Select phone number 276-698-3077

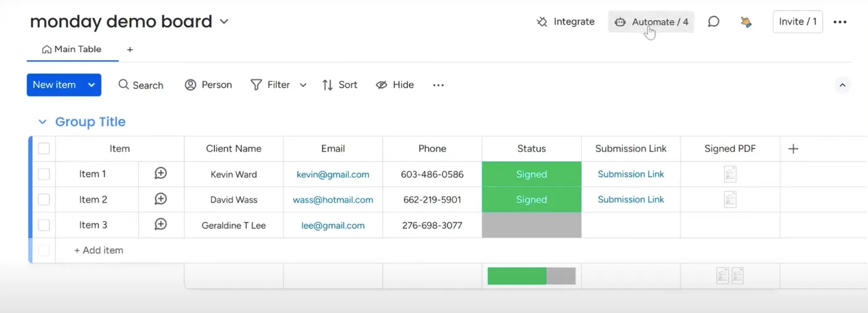[x=432, y=225]
